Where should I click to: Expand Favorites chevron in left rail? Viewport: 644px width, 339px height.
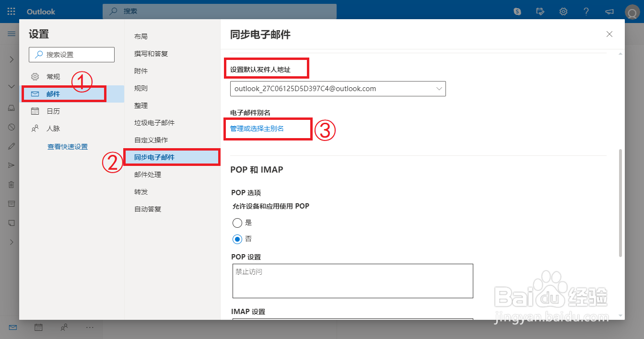12,59
